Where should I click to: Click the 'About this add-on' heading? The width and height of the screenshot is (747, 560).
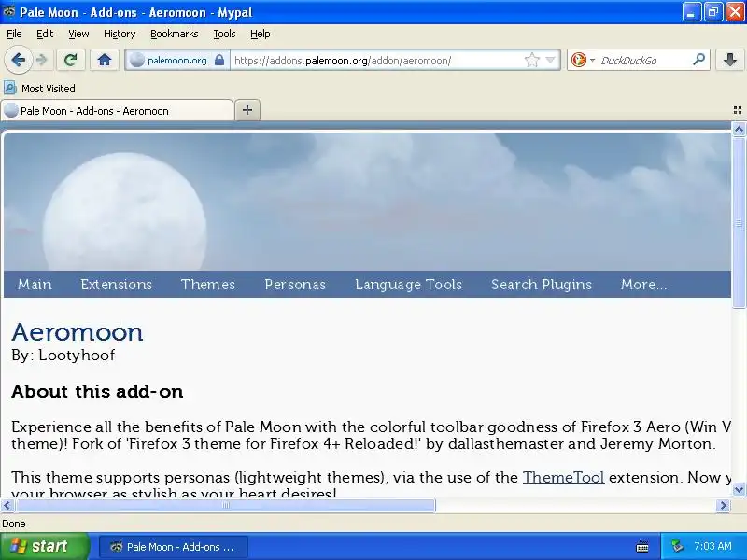[97, 391]
